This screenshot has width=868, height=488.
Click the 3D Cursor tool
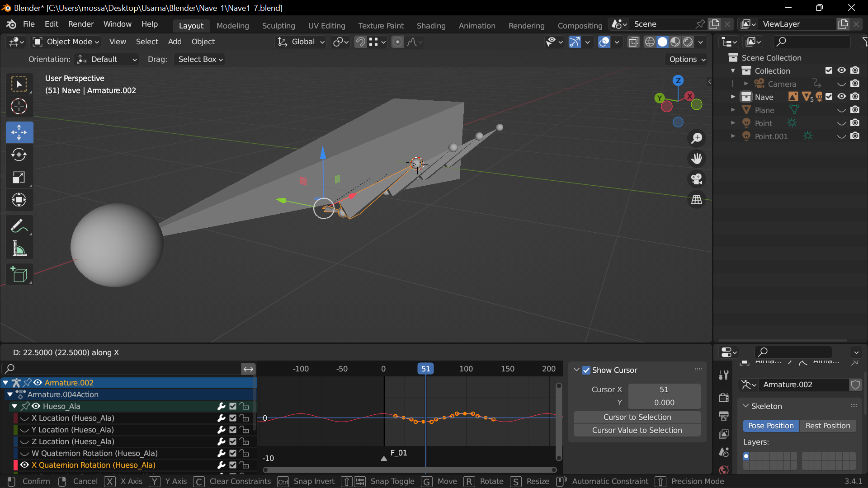[x=19, y=107]
